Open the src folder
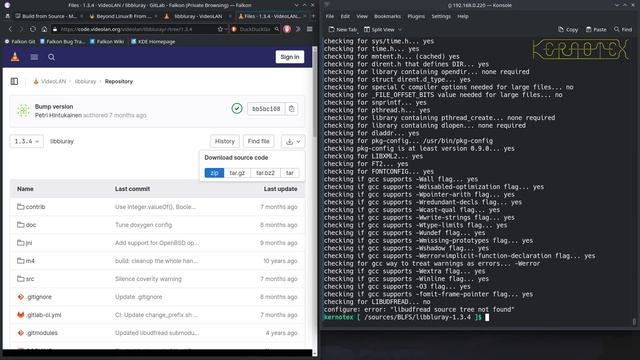The height and width of the screenshot is (360, 640). tap(30, 279)
